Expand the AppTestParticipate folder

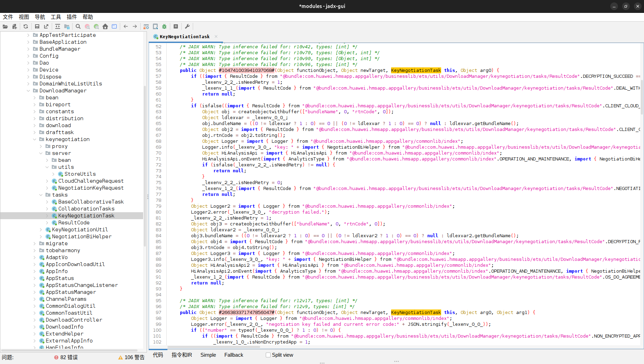coord(28,35)
